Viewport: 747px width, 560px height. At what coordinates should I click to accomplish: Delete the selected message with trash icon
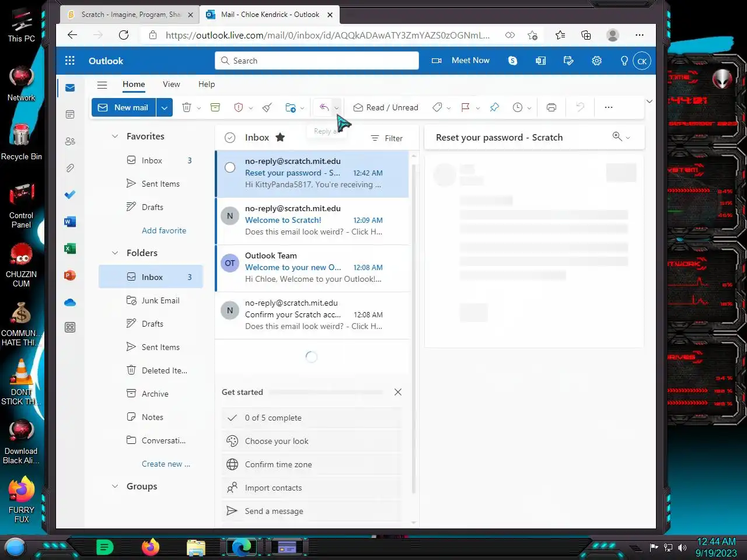(x=187, y=107)
